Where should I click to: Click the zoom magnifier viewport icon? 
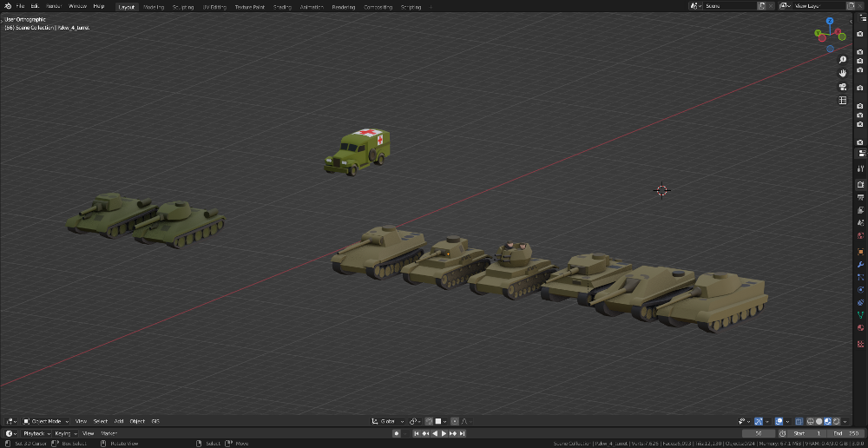[842, 60]
